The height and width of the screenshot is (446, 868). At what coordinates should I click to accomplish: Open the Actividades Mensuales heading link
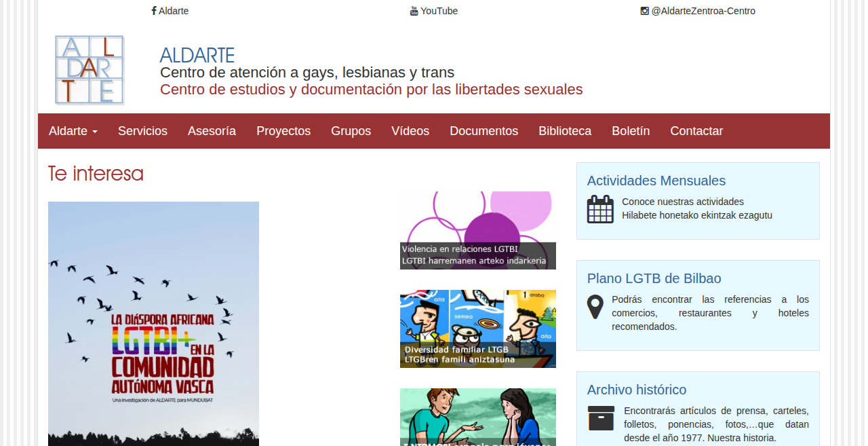(x=656, y=181)
